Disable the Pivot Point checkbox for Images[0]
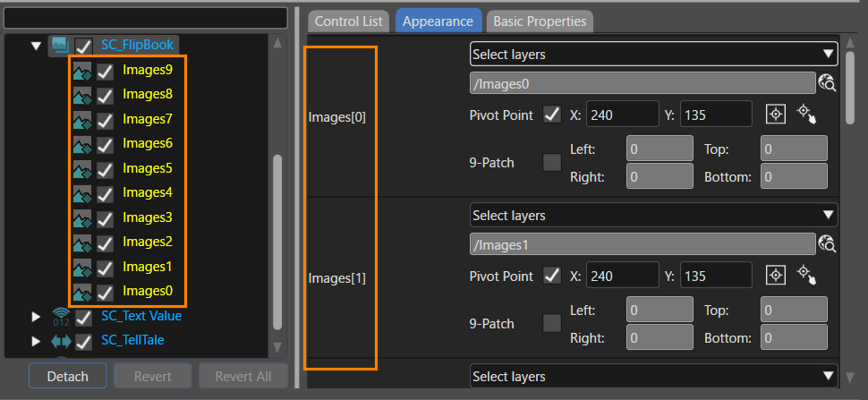Image resolution: width=868 pixels, height=400 pixels. point(552,115)
